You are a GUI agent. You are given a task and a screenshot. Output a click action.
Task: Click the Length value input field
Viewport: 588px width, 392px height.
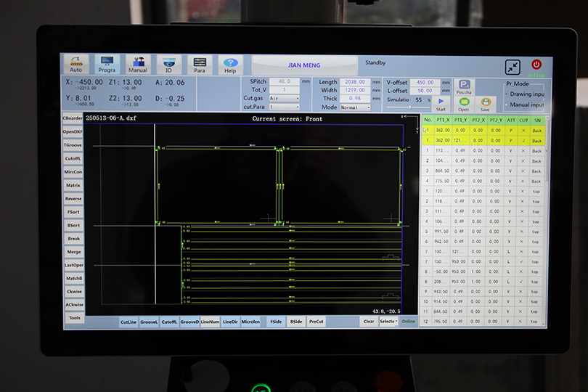tap(356, 82)
